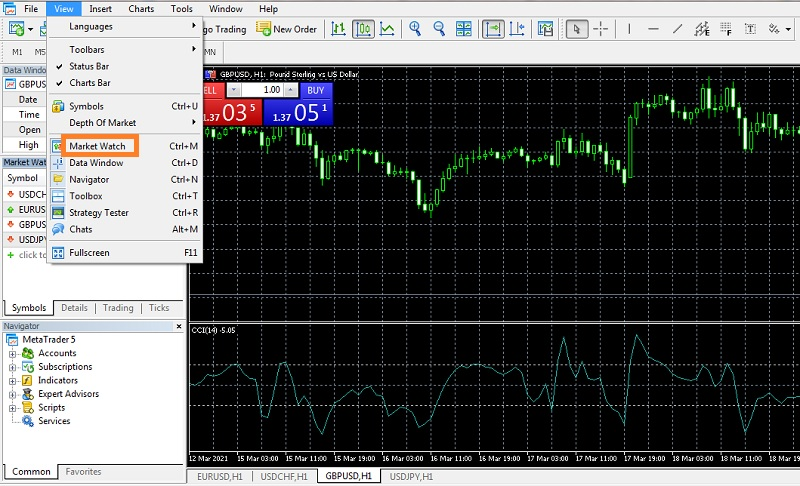Select the crosshair tool
The image size is (800, 486).
coord(601,29)
